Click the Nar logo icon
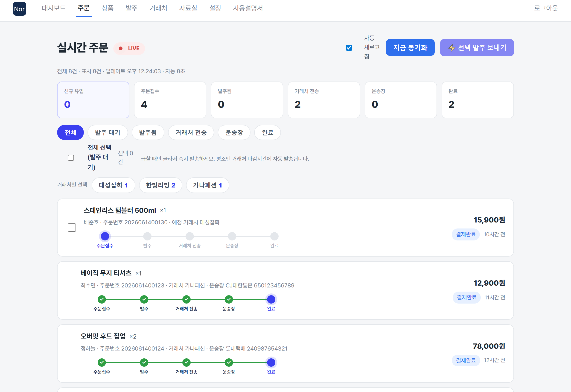The height and width of the screenshot is (392, 571). point(19,9)
